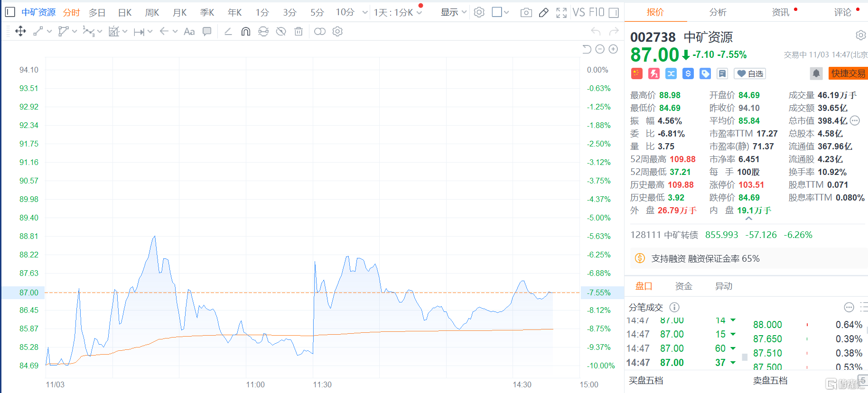Select the wave pattern drawing tool
Image resolution: width=868 pixels, height=393 pixels.
point(88,32)
